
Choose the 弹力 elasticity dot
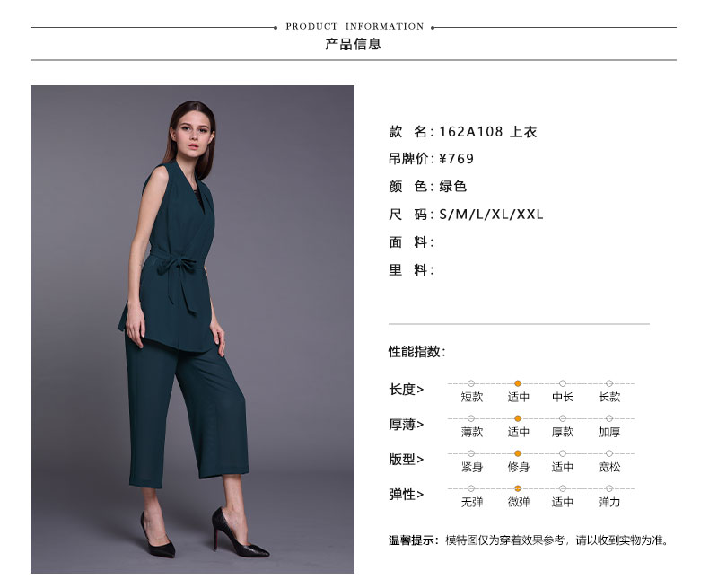[609, 488]
